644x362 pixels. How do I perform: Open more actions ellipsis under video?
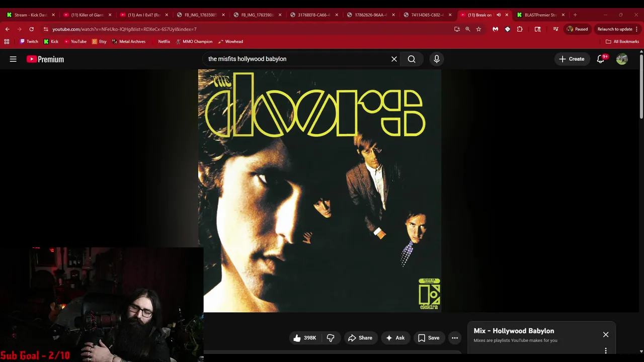[455, 338]
